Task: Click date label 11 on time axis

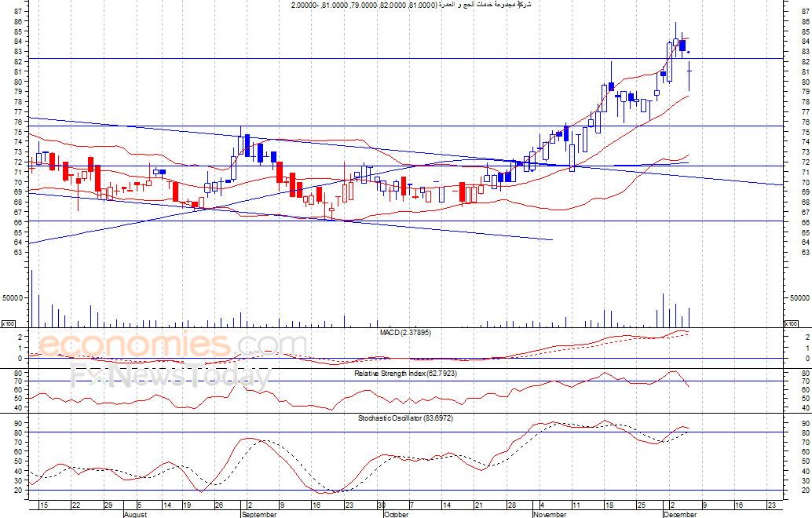Action: click(x=576, y=505)
